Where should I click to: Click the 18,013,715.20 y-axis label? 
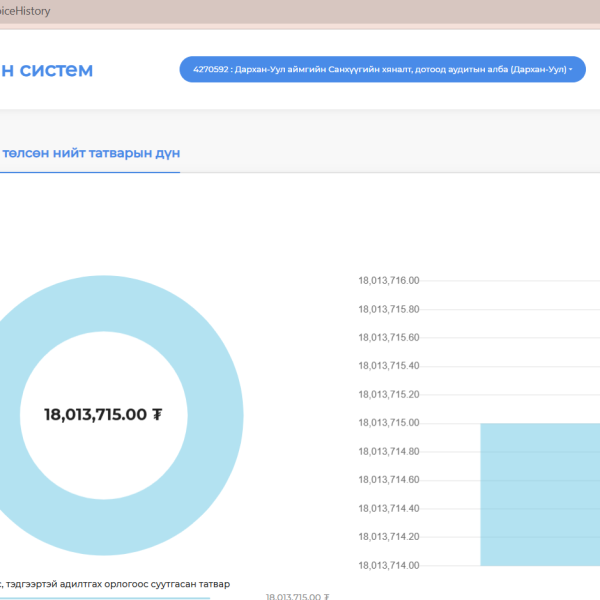[388, 395]
